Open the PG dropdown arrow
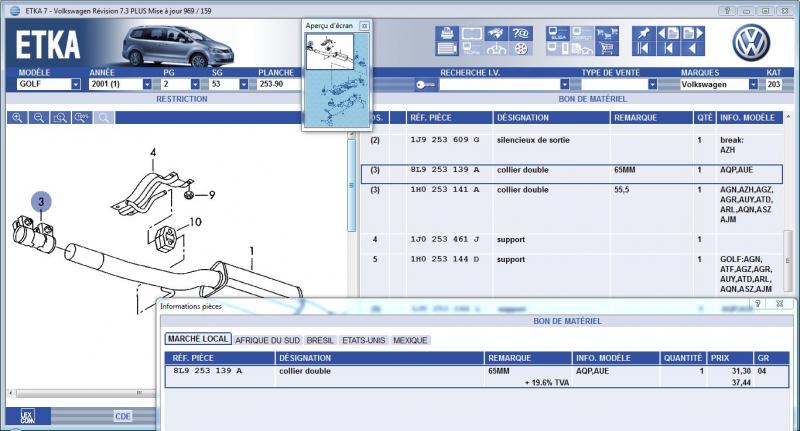Viewport: 800px width, 431px height. (195, 84)
